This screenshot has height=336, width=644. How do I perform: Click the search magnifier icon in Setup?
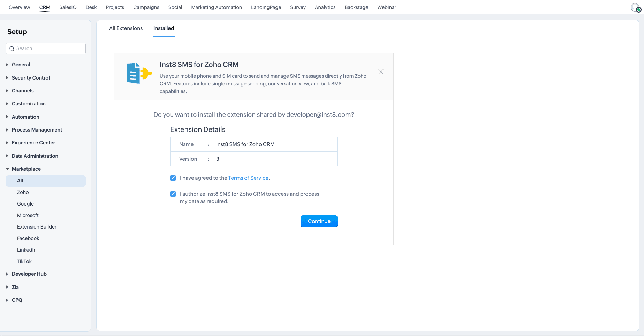12,49
